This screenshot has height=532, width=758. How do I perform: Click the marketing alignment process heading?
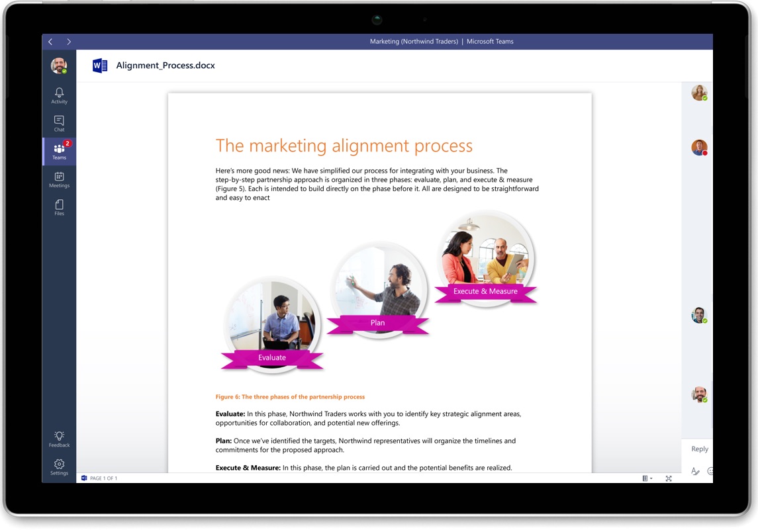[x=344, y=146]
